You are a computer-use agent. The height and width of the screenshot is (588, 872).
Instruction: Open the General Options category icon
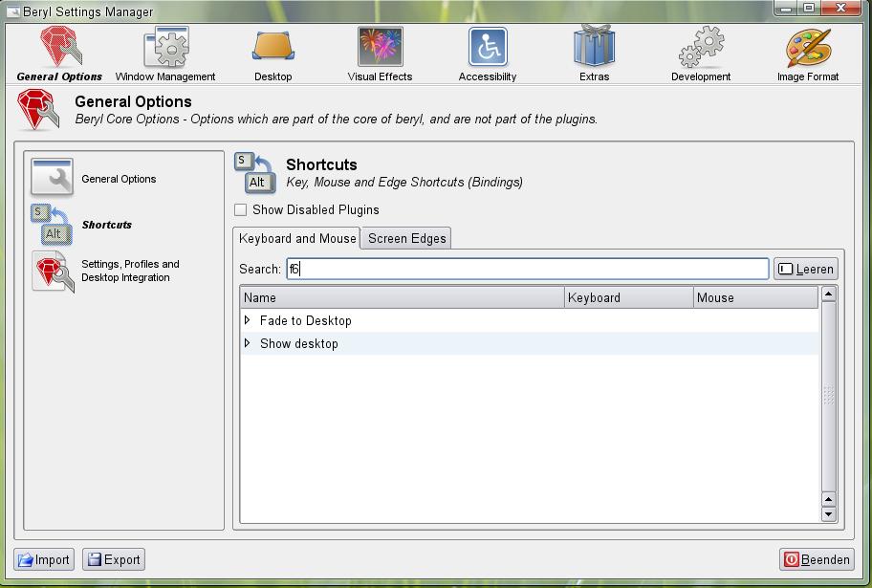tap(60, 47)
